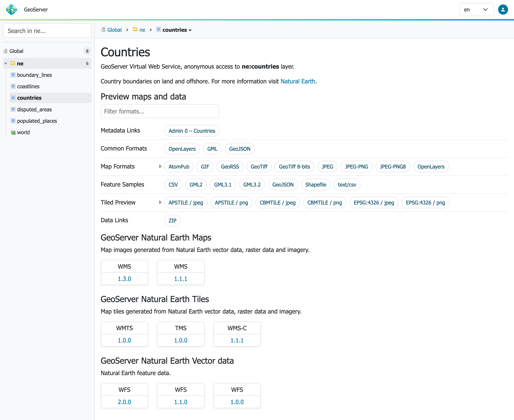Open WMS-C 1.1.1 capabilities

237,340
